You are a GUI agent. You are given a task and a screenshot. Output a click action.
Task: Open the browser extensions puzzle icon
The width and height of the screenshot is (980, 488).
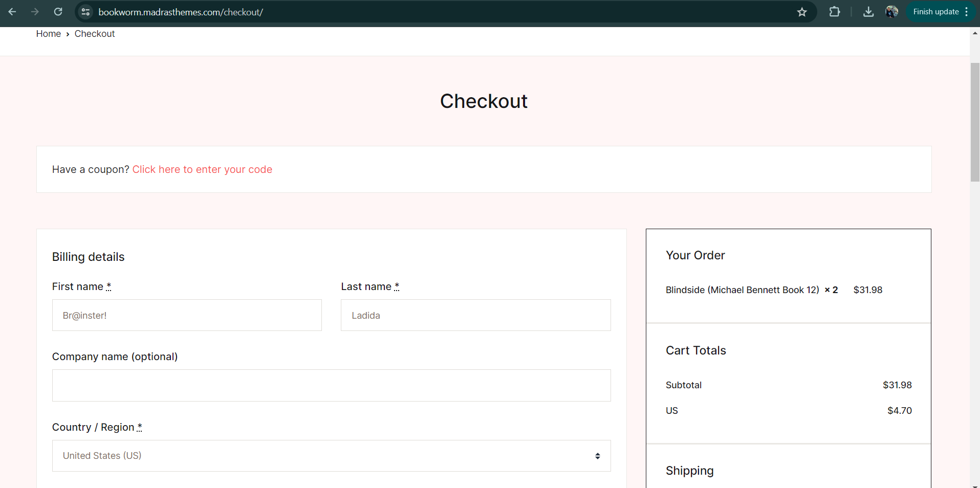point(835,12)
